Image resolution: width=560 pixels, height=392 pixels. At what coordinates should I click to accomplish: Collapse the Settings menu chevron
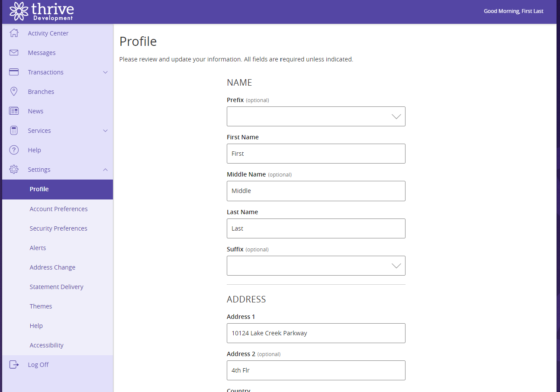[105, 170]
